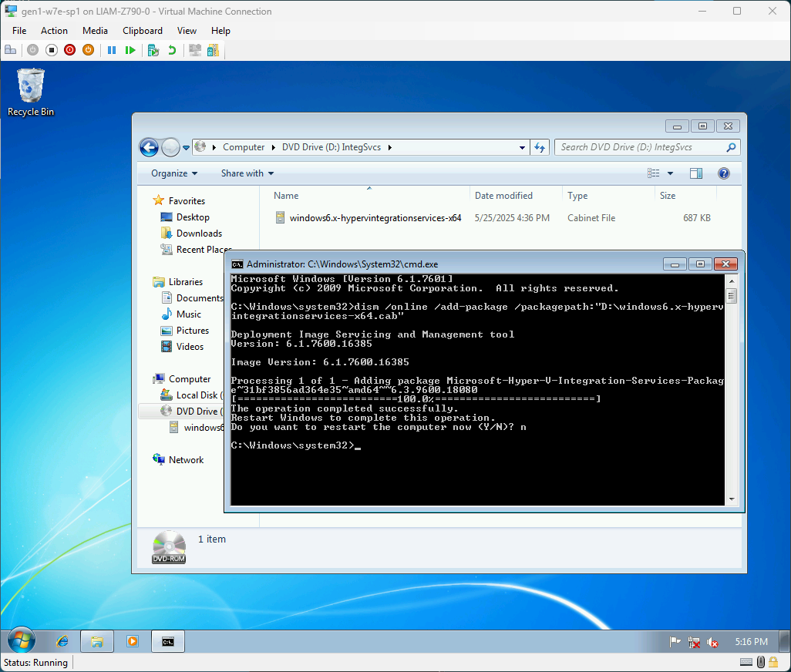Expand the view options dropdown arrow

671,173
